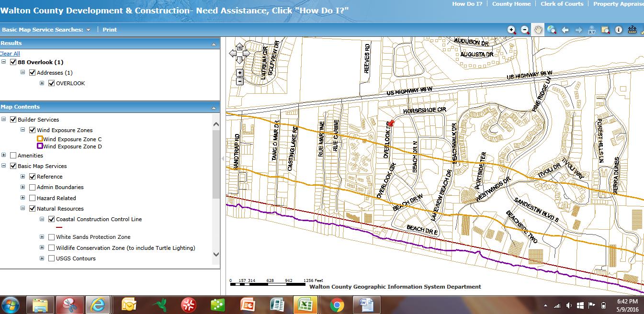Go to Clerk of Courts page

(562, 4)
